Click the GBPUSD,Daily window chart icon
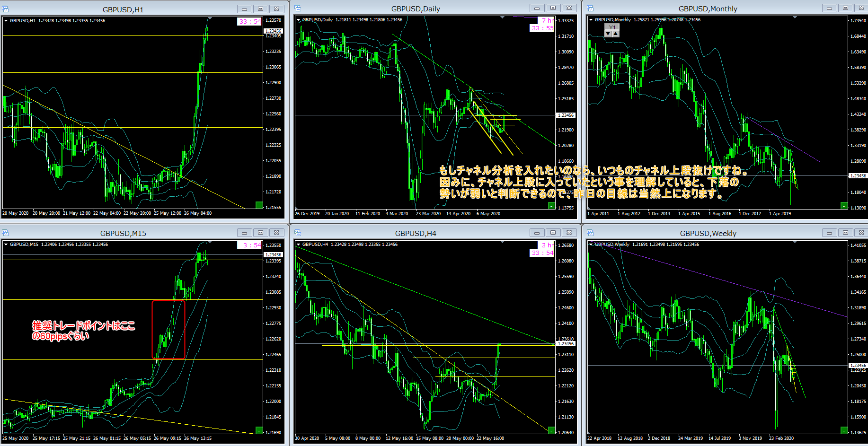868x446 pixels. 298,8
